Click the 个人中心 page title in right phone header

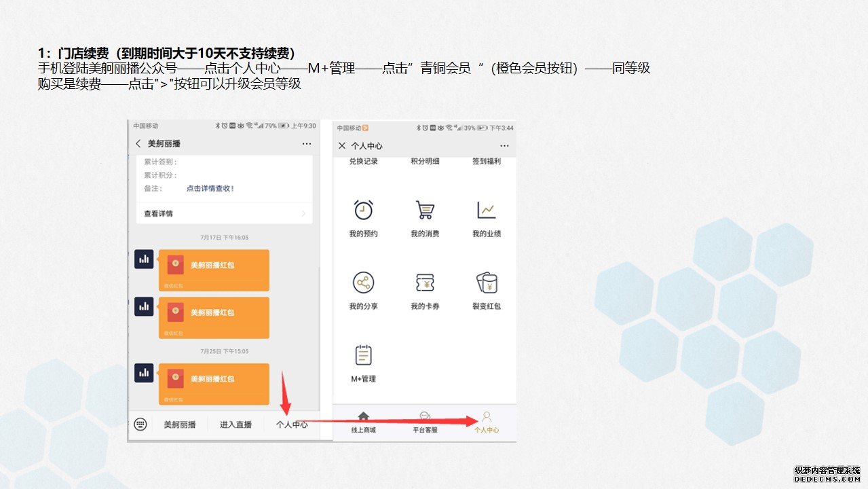(x=367, y=146)
